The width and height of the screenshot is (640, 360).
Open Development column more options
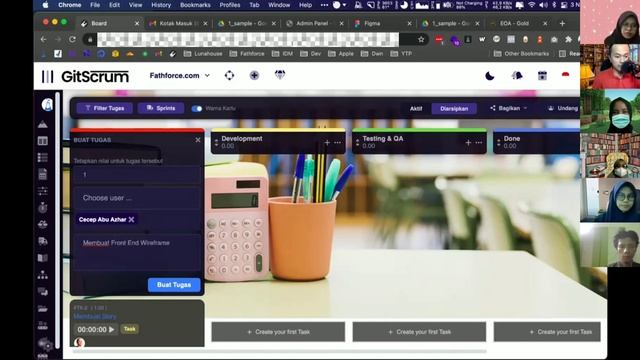pos(338,142)
